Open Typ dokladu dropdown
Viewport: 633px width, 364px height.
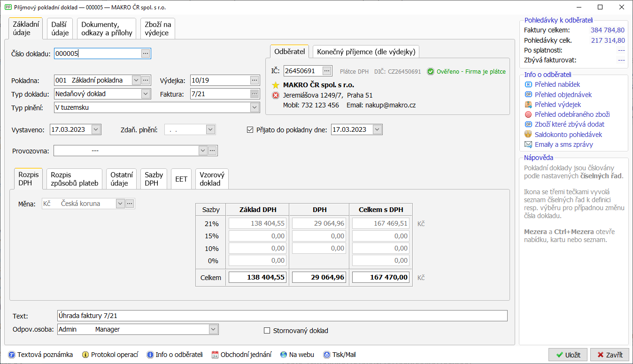(146, 94)
